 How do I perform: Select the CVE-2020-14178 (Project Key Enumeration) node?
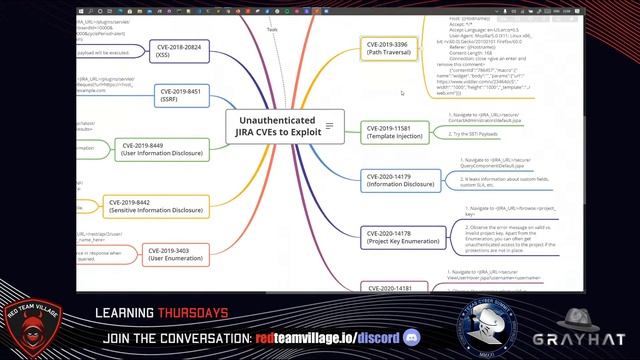tap(403, 238)
